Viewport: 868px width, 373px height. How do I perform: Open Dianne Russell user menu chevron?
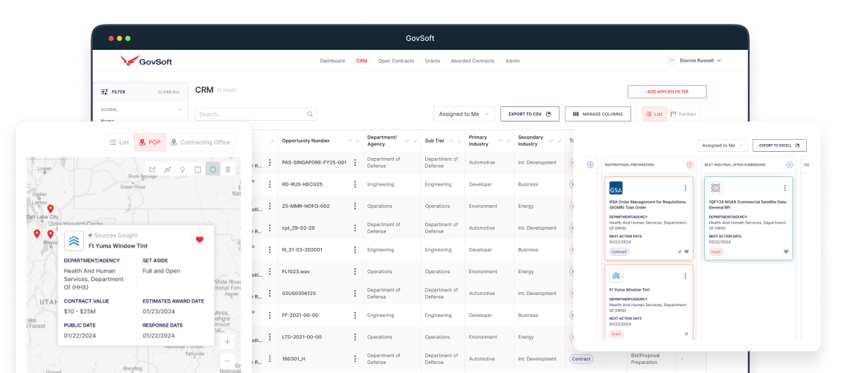718,60
